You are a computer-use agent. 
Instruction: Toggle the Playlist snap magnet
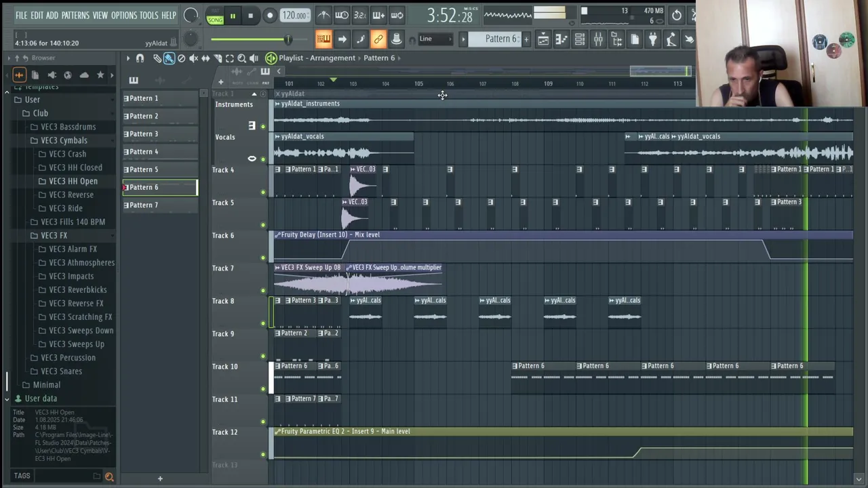click(140, 58)
